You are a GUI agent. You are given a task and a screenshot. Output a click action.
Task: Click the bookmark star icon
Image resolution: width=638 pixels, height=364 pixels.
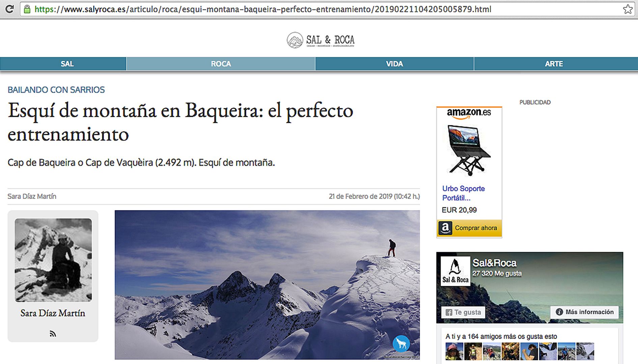click(628, 9)
